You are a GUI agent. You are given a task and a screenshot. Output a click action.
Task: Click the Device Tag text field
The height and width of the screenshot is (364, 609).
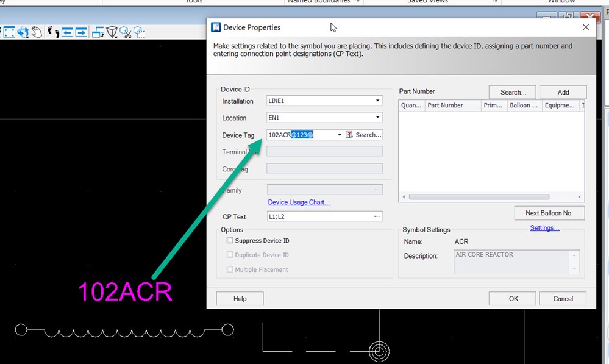301,135
